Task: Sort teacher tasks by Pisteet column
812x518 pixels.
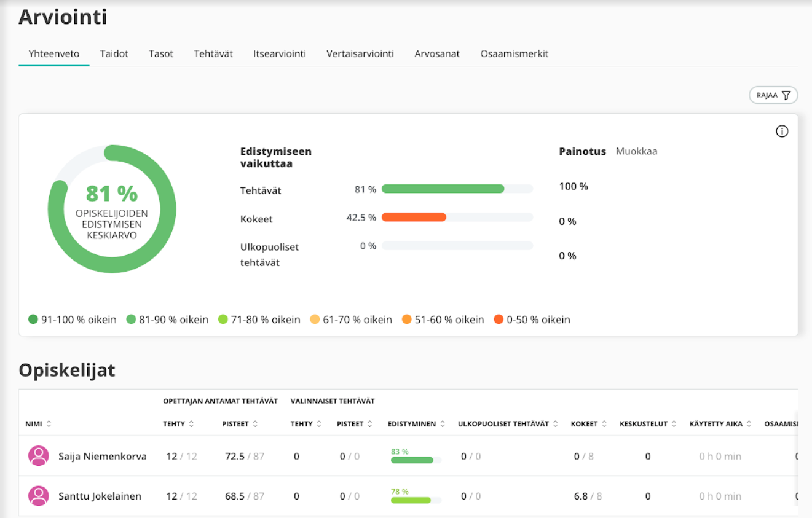Action: (255, 424)
